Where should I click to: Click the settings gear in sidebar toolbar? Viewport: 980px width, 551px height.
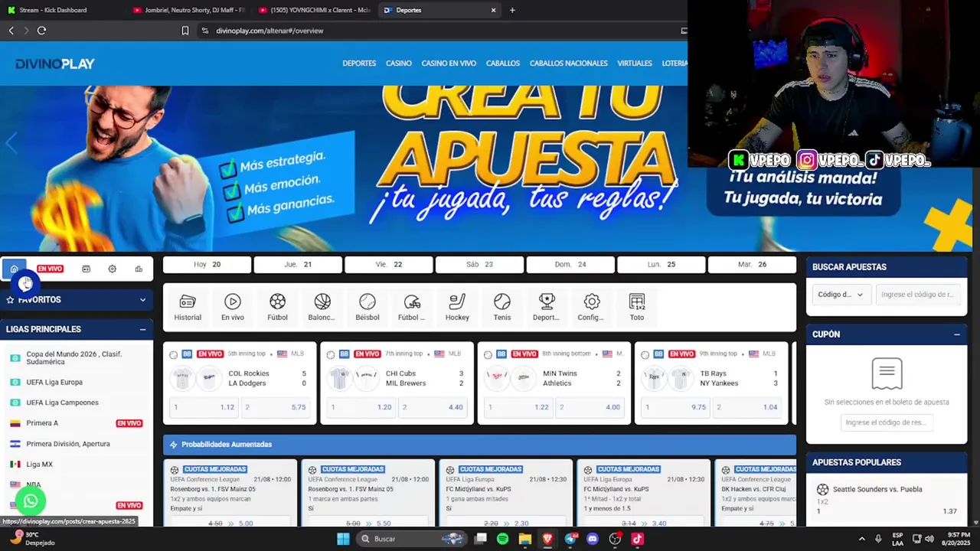[x=113, y=269]
